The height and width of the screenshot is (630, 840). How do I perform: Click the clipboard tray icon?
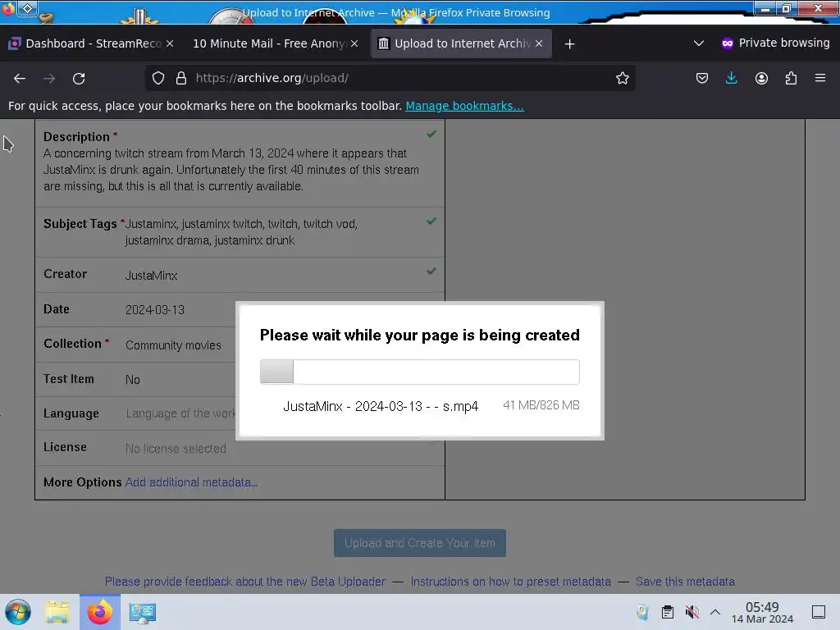tap(668, 612)
